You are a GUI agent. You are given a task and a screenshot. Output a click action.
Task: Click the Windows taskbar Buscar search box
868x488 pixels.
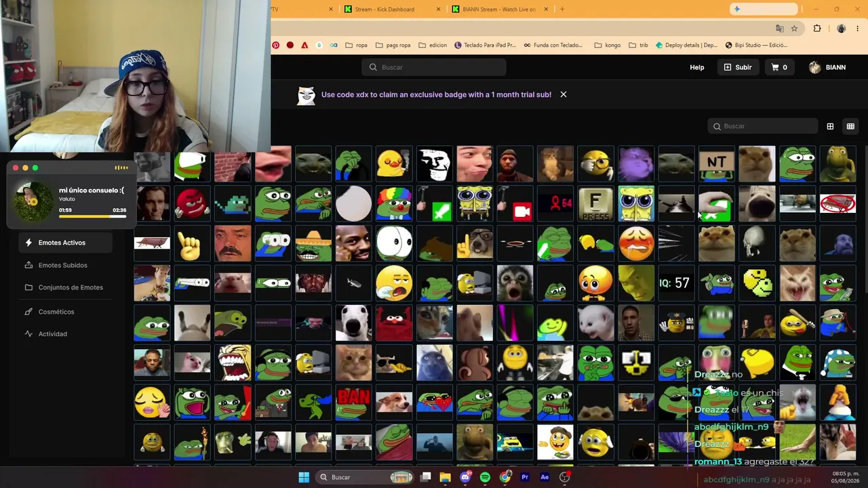(366, 477)
